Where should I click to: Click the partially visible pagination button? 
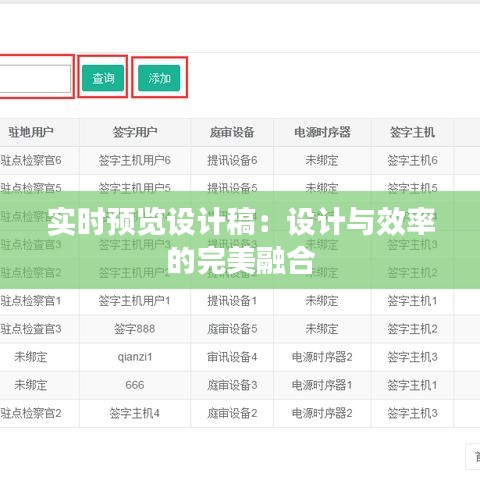coord(473,457)
